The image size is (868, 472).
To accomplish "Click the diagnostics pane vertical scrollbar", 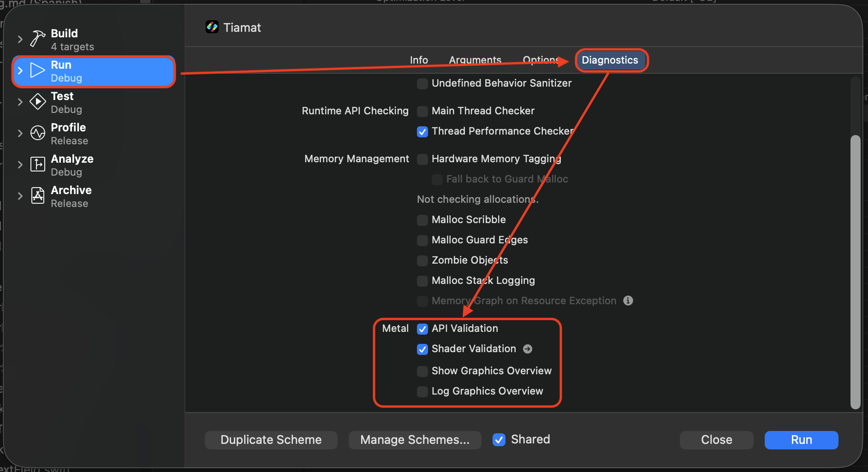I will 855,271.
